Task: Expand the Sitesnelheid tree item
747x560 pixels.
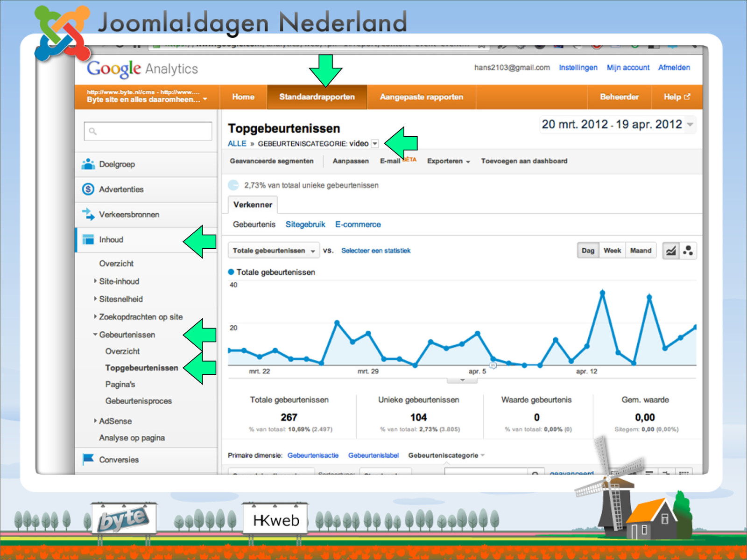Action: click(95, 299)
